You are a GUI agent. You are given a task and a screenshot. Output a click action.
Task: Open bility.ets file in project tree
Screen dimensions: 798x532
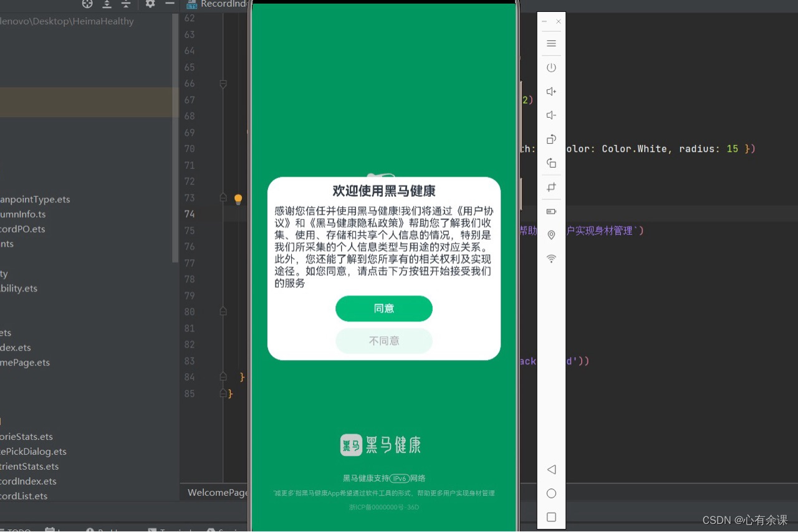point(19,288)
